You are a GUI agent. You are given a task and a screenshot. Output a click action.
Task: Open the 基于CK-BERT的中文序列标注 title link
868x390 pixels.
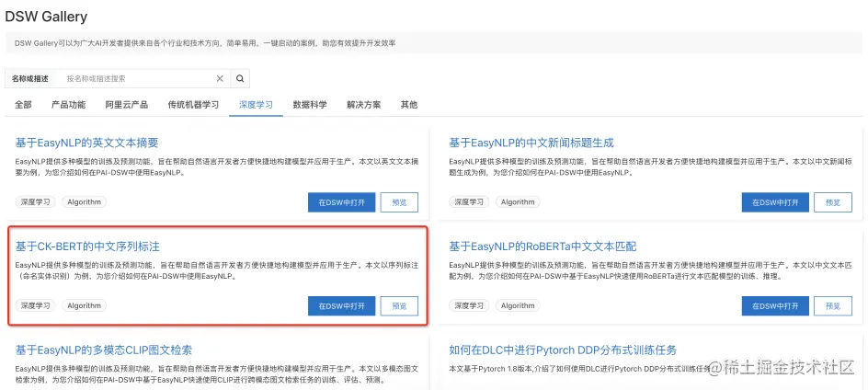point(87,246)
